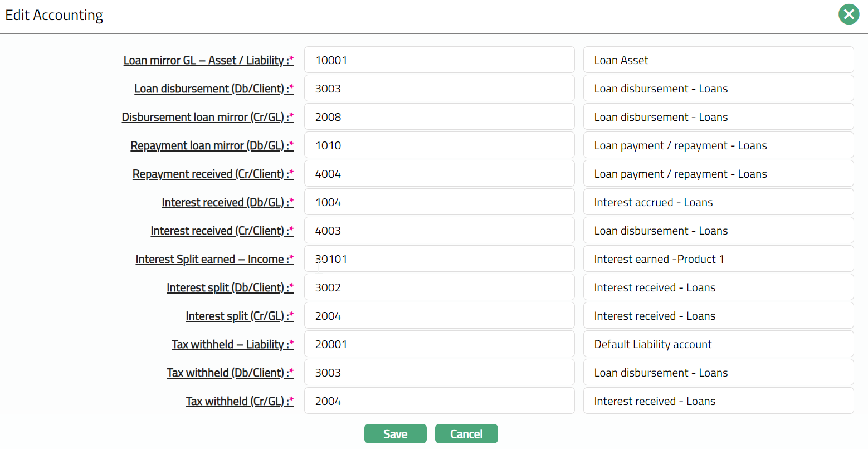Select the Disbursement loan mirror code 2008 field
The width and height of the screenshot is (868, 449).
click(439, 117)
